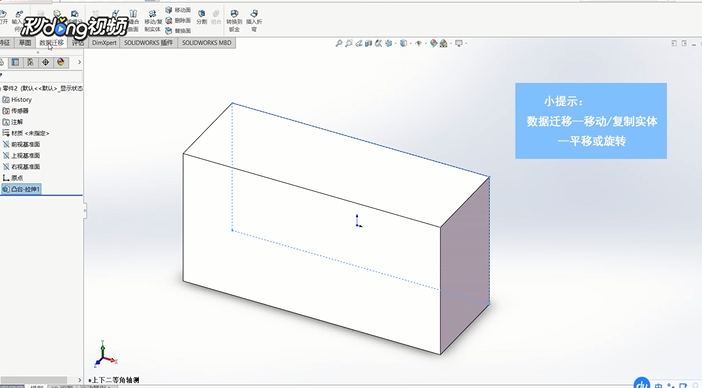
Task: Click horizontal scrollbar under feature tree
Action: click(34, 380)
